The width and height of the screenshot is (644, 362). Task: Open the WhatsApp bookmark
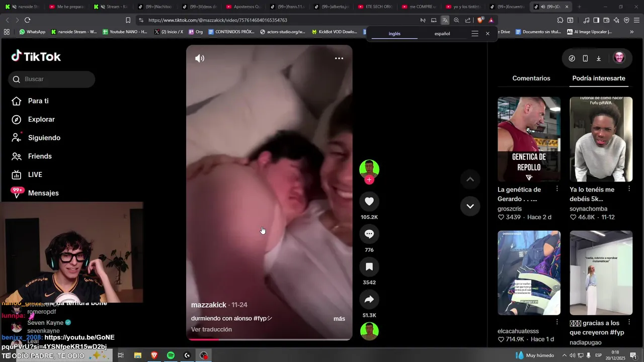pyautogui.click(x=32, y=32)
